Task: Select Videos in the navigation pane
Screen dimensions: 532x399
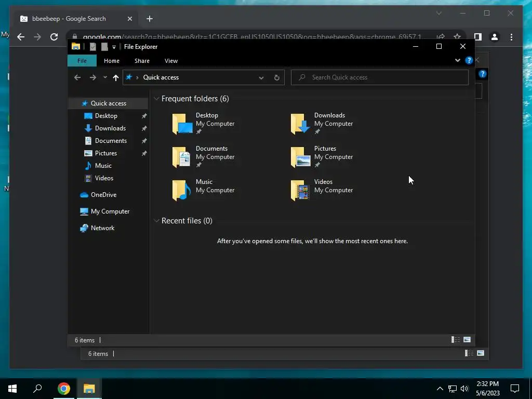Action: pos(104,178)
